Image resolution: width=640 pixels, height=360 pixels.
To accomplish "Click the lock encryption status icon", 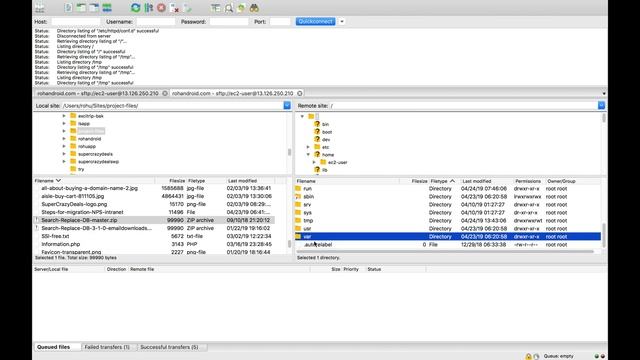I will coord(528,356).
